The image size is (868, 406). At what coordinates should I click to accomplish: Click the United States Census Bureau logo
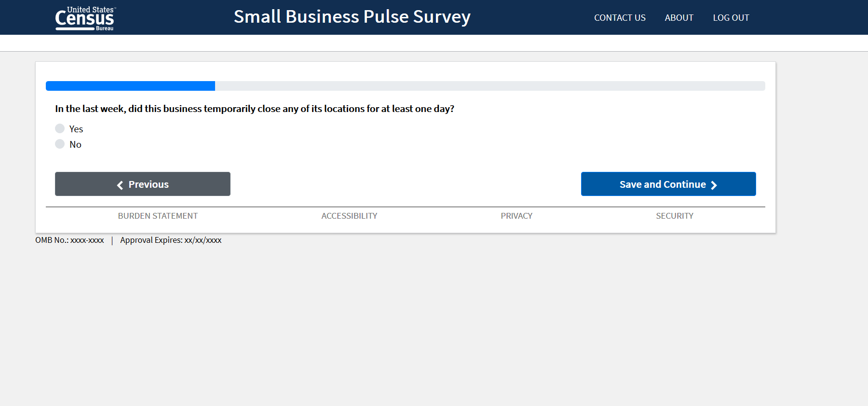pos(85,18)
